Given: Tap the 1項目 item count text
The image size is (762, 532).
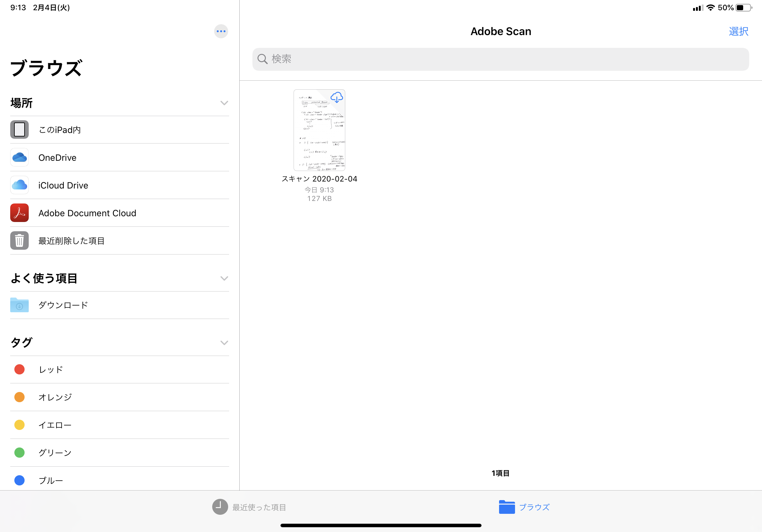Looking at the screenshot, I should pyautogui.click(x=500, y=473).
